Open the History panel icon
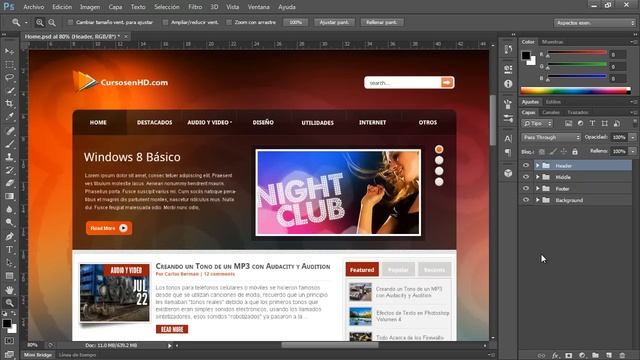640x360 pixels. click(x=508, y=49)
